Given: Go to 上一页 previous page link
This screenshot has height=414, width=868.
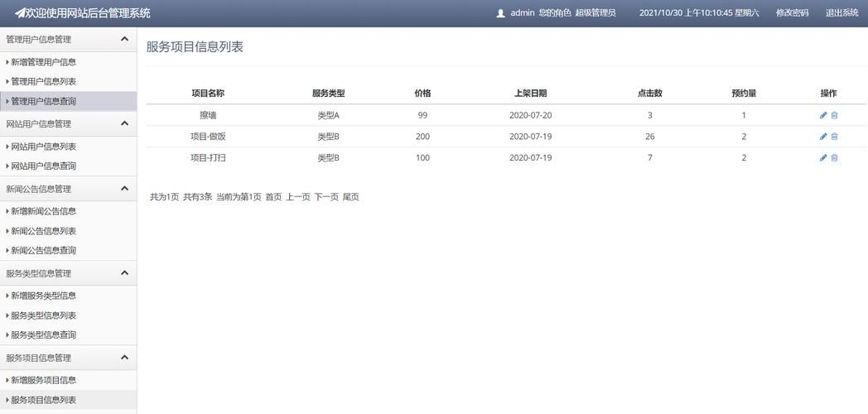Looking at the screenshot, I should (x=298, y=196).
